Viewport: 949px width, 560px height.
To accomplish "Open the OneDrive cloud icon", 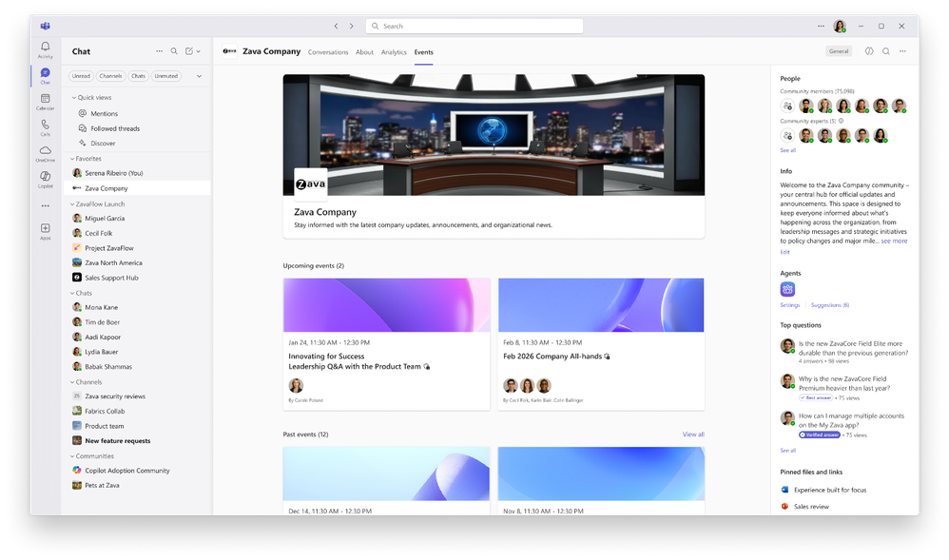I will pos(46,152).
